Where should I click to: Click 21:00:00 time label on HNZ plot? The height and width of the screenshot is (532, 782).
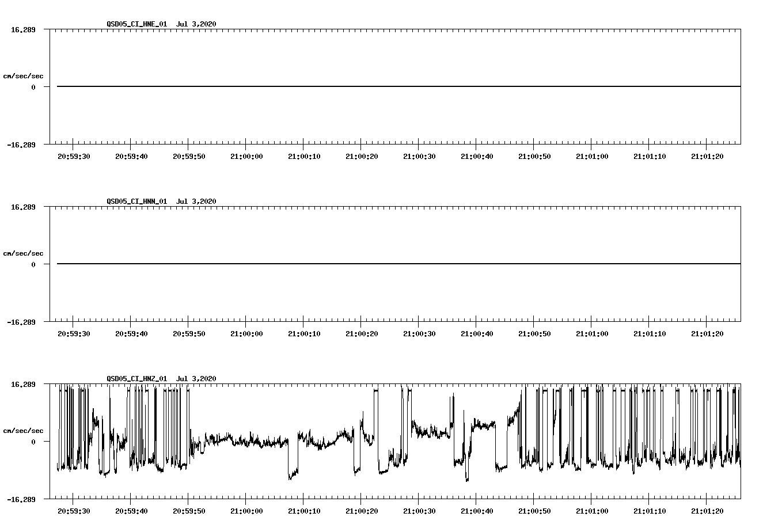pos(246,511)
